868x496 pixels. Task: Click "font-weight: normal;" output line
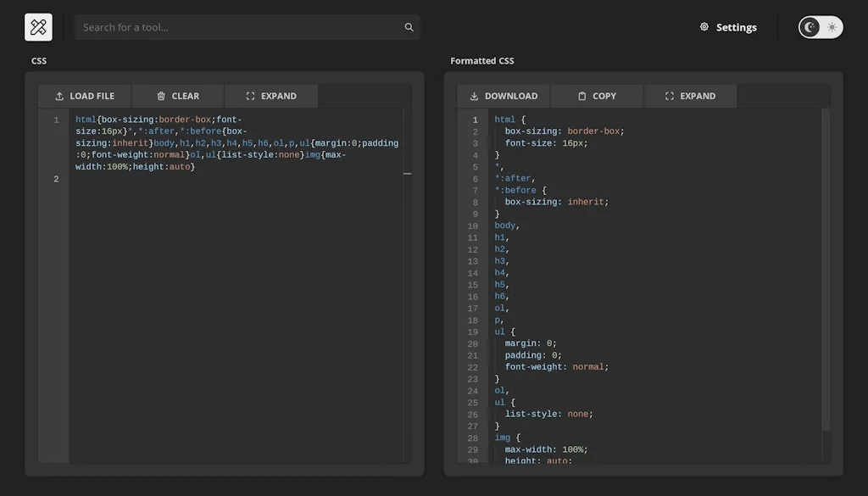(556, 366)
